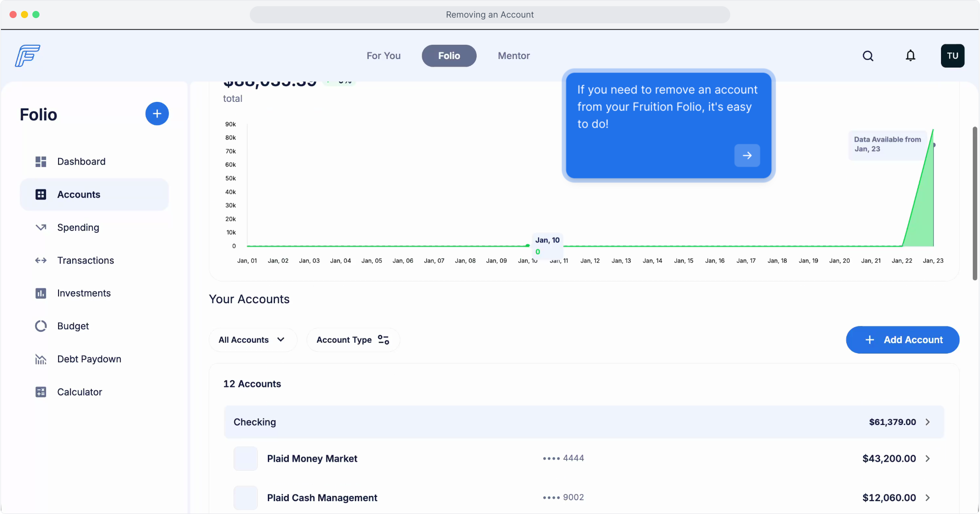Open the Account Type filter
The image size is (980, 514).
tap(353, 340)
